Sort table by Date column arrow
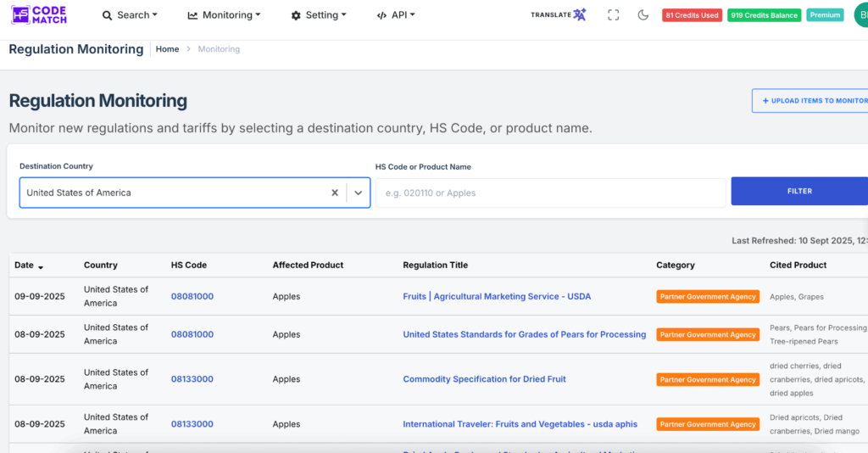This screenshot has height=453, width=868. pos(41,266)
